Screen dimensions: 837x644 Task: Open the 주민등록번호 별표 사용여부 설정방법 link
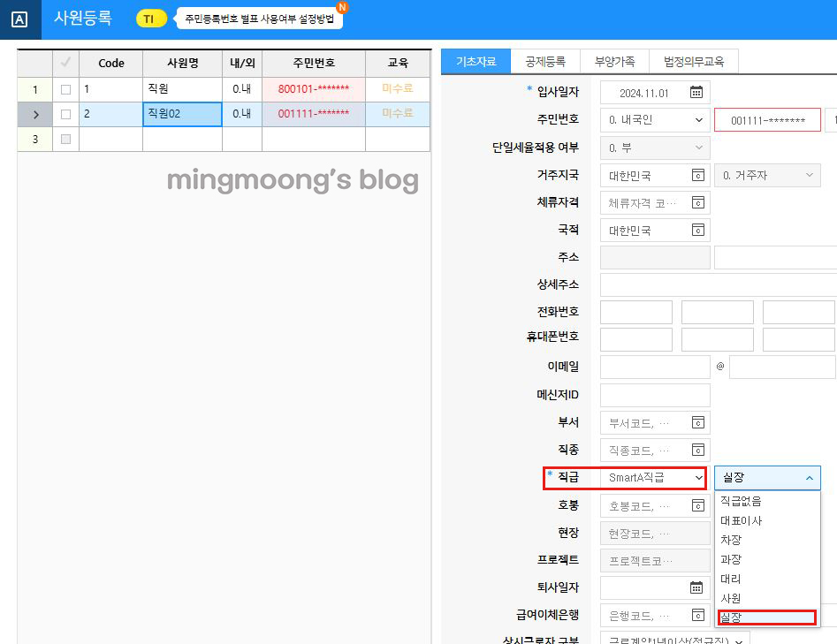(260, 16)
